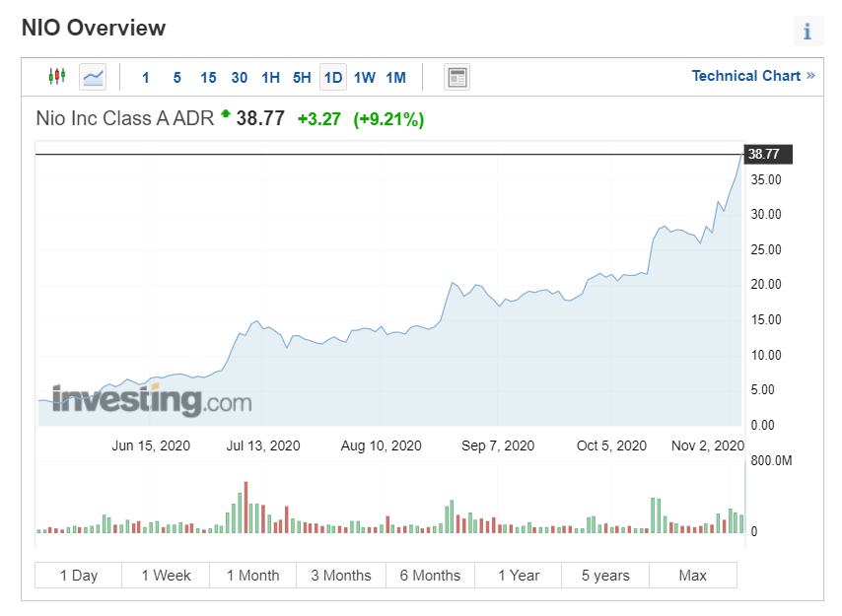
Task: Click the +3.27 price change value
Action: pos(319,119)
